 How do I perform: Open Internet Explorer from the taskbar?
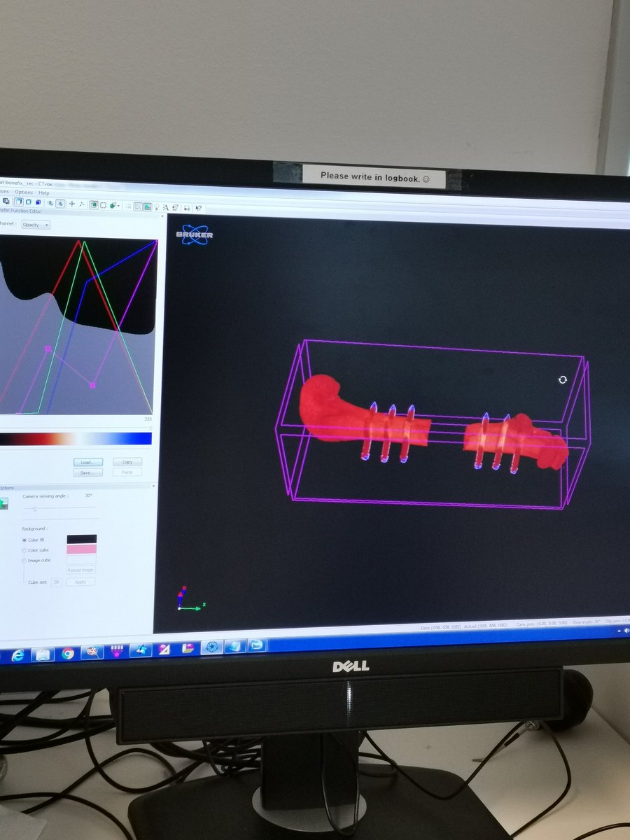point(18,654)
